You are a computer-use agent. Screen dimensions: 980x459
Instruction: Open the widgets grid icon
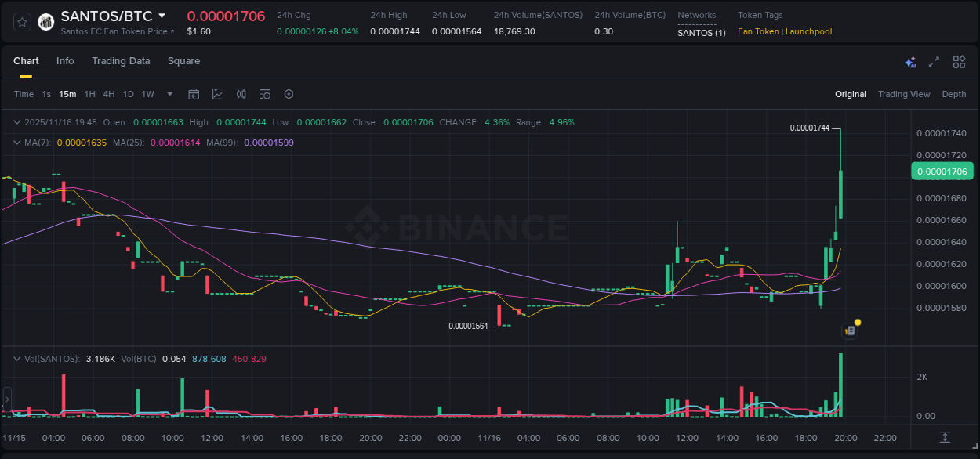tap(958, 61)
